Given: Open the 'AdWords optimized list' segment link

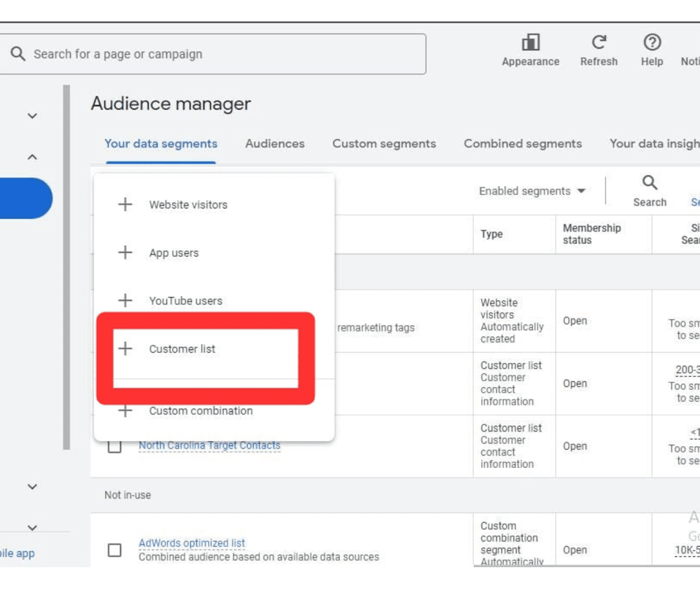Looking at the screenshot, I should click(192, 543).
